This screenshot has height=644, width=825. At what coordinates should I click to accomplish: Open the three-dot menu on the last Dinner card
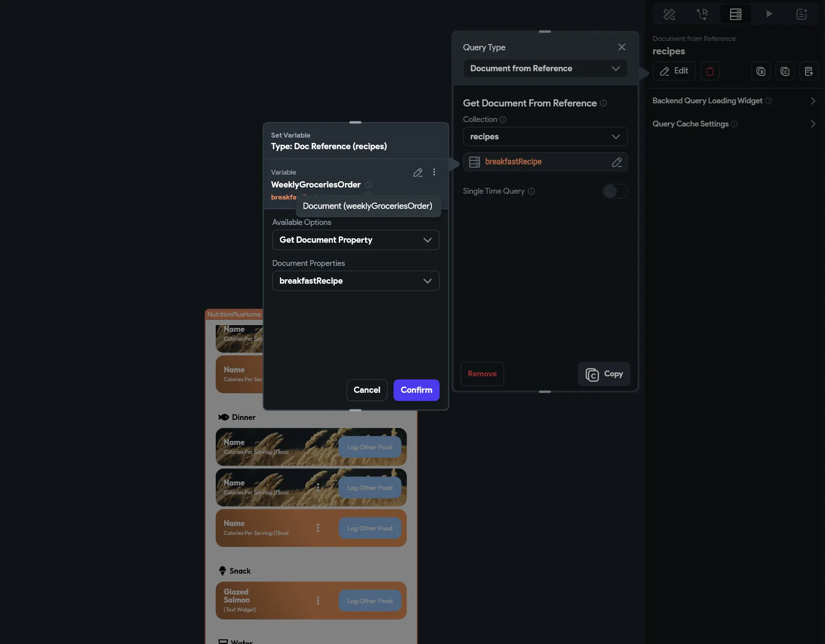(x=318, y=528)
